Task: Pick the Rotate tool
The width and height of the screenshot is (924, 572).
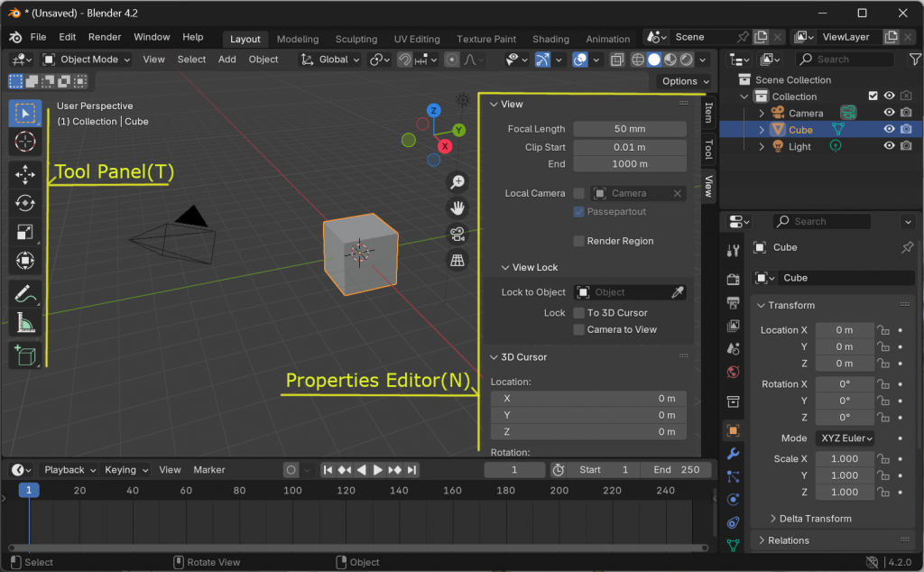Action: tap(24, 203)
